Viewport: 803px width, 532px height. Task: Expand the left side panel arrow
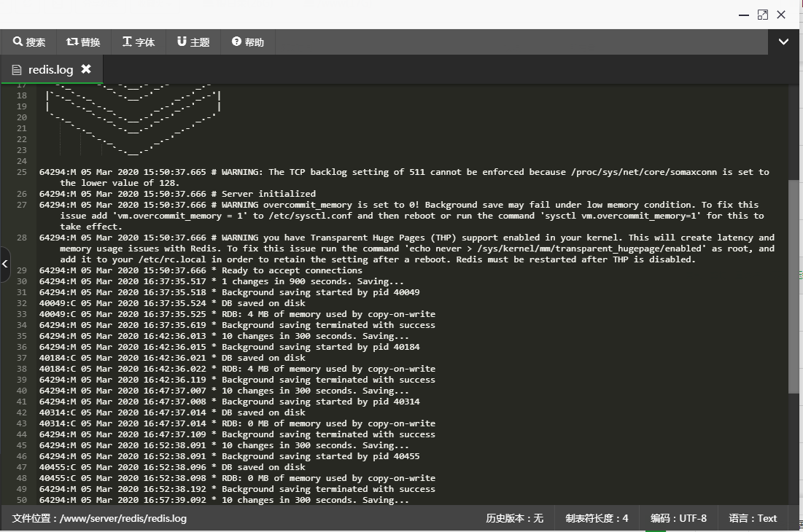click(x=4, y=264)
